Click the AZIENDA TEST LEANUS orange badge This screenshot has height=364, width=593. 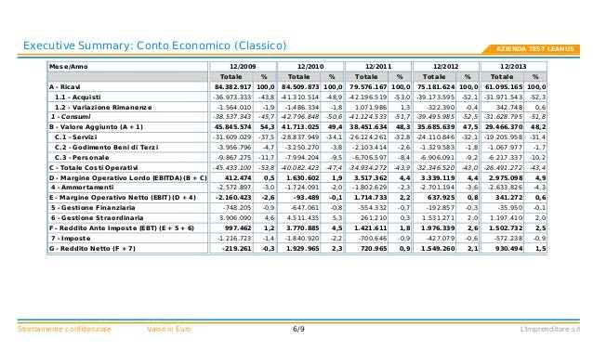[x=532, y=49]
